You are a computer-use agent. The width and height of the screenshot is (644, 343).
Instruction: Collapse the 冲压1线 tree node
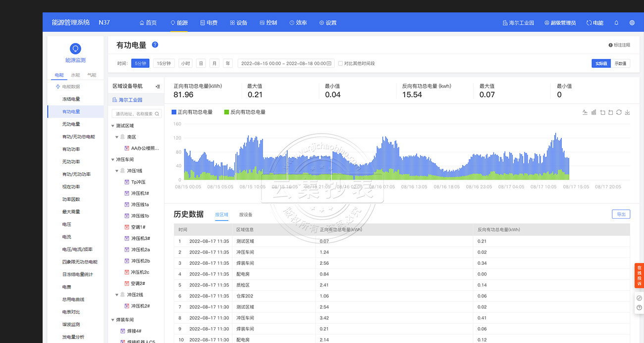tap(117, 171)
